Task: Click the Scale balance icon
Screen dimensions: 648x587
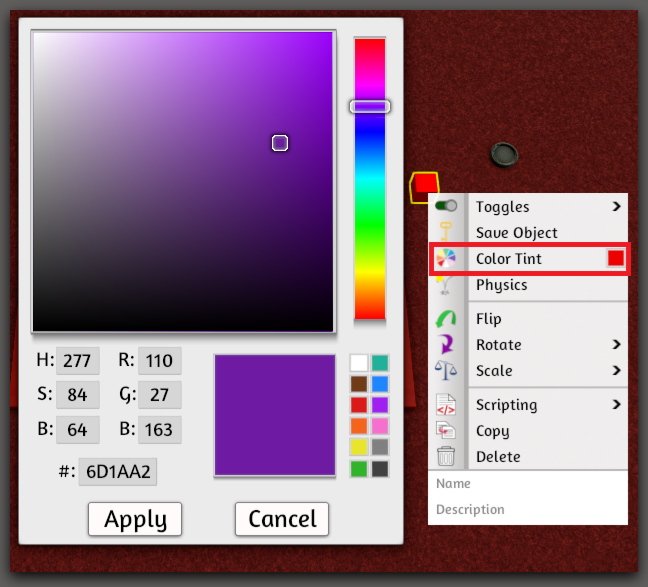Action: tap(446, 370)
